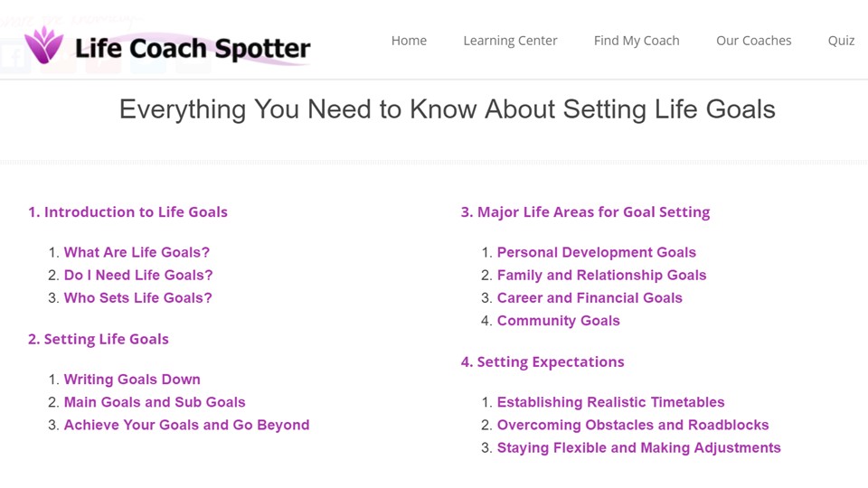Click the Life Coach Spotter logo text
Image resolution: width=868 pixels, height=488 pixels.
click(x=193, y=48)
